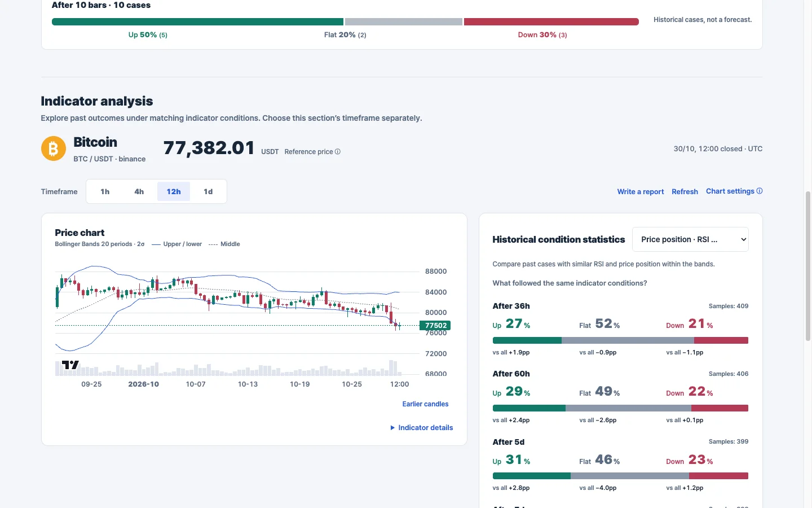
Task: Click the After 5d outcome bar
Action: tap(620, 476)
